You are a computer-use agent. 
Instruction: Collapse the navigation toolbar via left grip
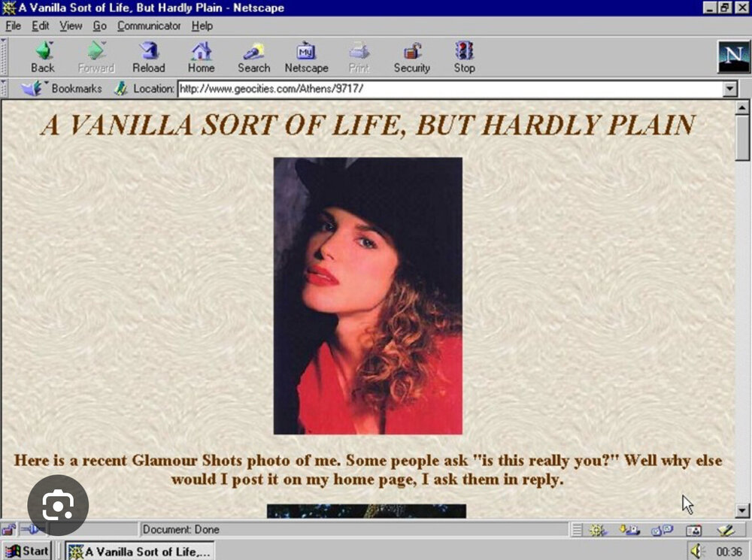pyautogui.click(x=6, y=56)
